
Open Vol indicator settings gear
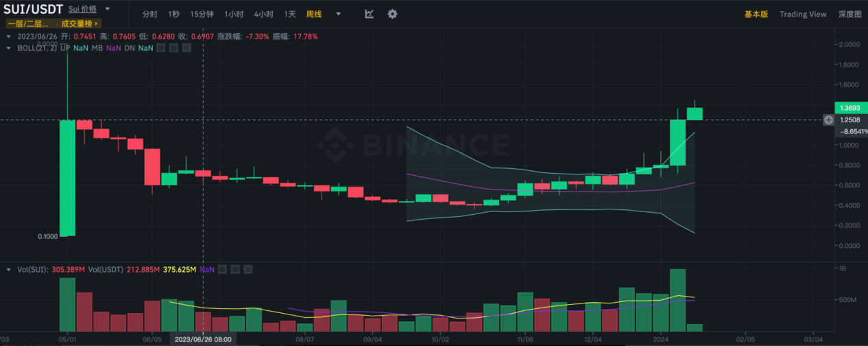pos(234,270)
